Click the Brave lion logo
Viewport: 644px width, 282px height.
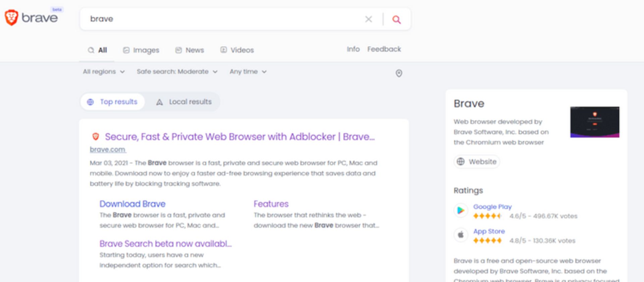point(11,17)
